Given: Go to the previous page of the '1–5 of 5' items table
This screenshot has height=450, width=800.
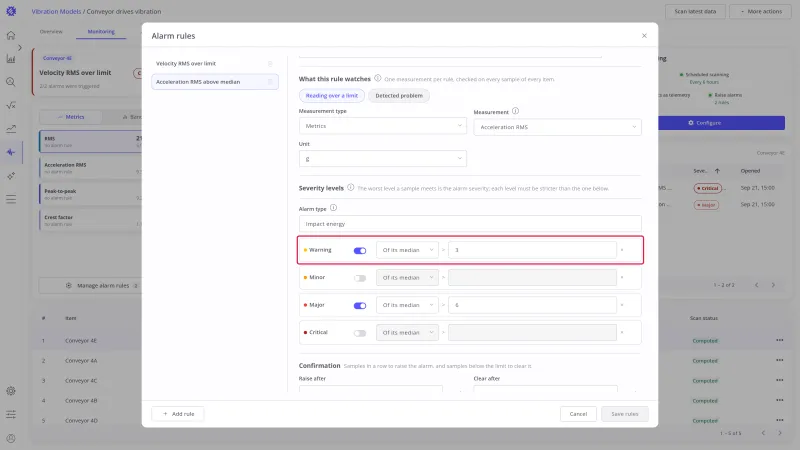Looking at the screenshot, I should 763,433.
